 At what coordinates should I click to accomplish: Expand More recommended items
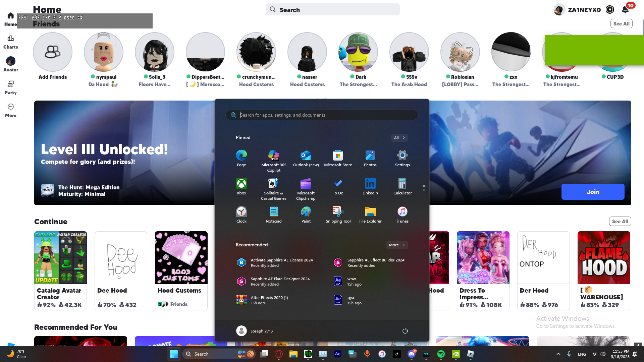coord(397,245)
